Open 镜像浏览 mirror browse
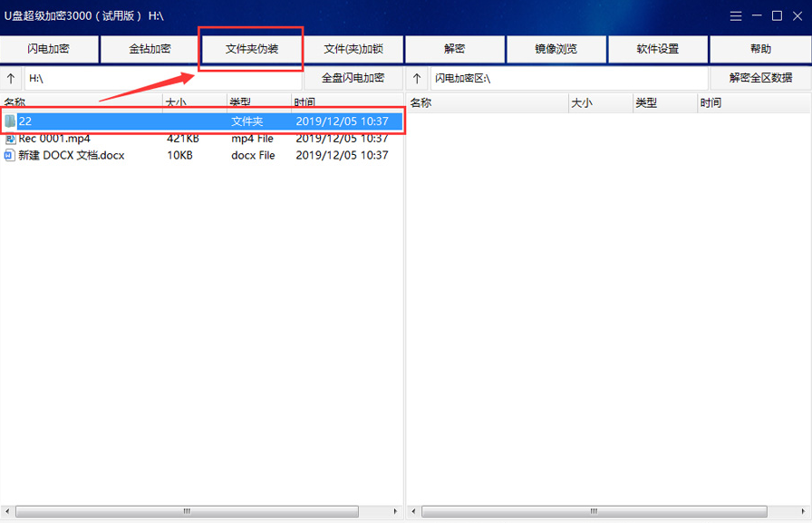The width and height of the screenshot is (812, 523). click(x=556, y=49)
